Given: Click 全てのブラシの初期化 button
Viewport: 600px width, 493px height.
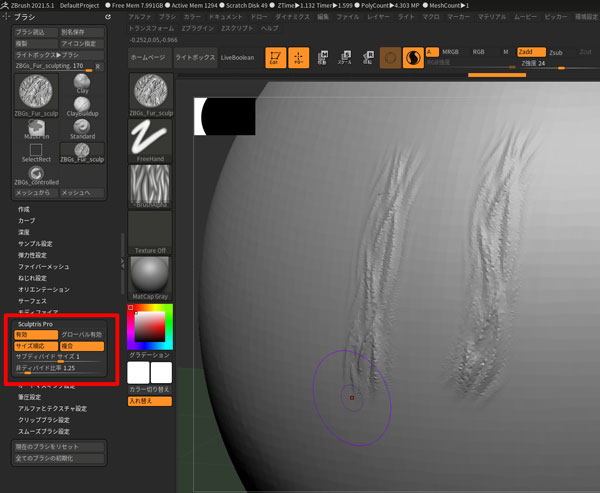Looking at the screenshot, I should tap(59, 458).
